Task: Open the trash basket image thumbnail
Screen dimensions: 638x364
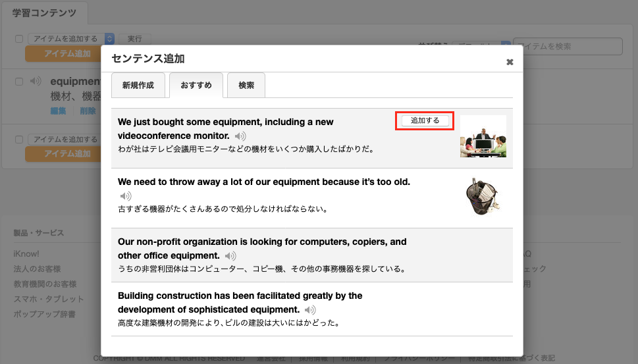Action: 483,196
